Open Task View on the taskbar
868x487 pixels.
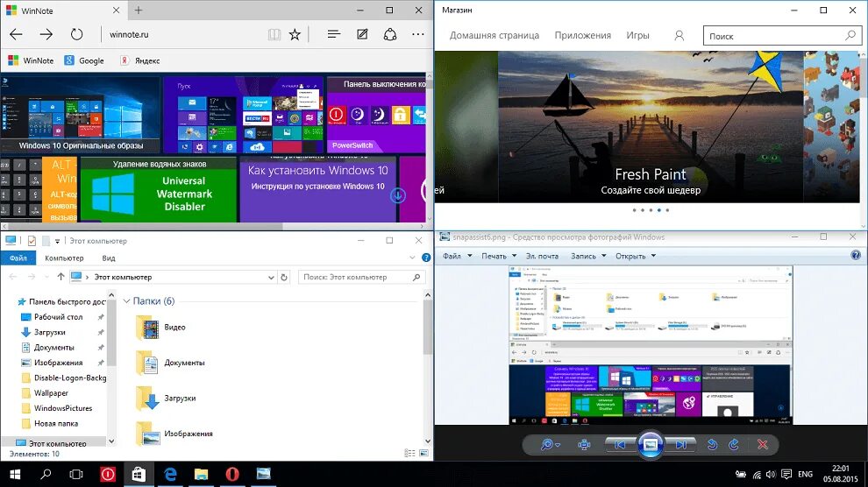coord(75,474)
